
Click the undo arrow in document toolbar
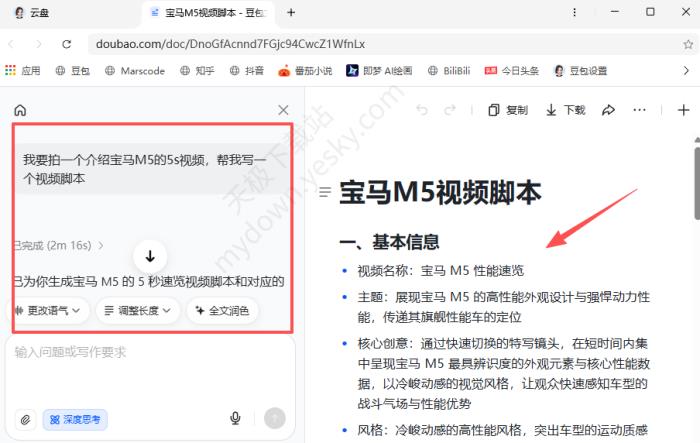(422, 110)
